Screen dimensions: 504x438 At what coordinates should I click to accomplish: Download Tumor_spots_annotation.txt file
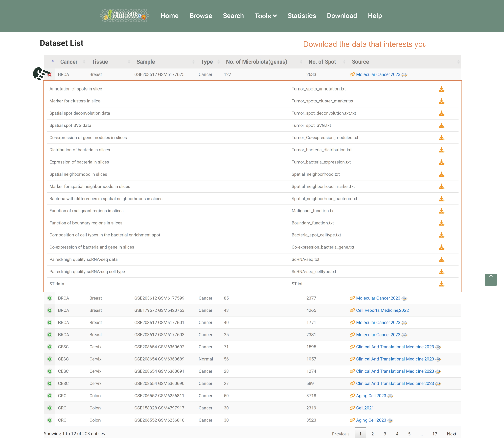click(x=441, y=89)
